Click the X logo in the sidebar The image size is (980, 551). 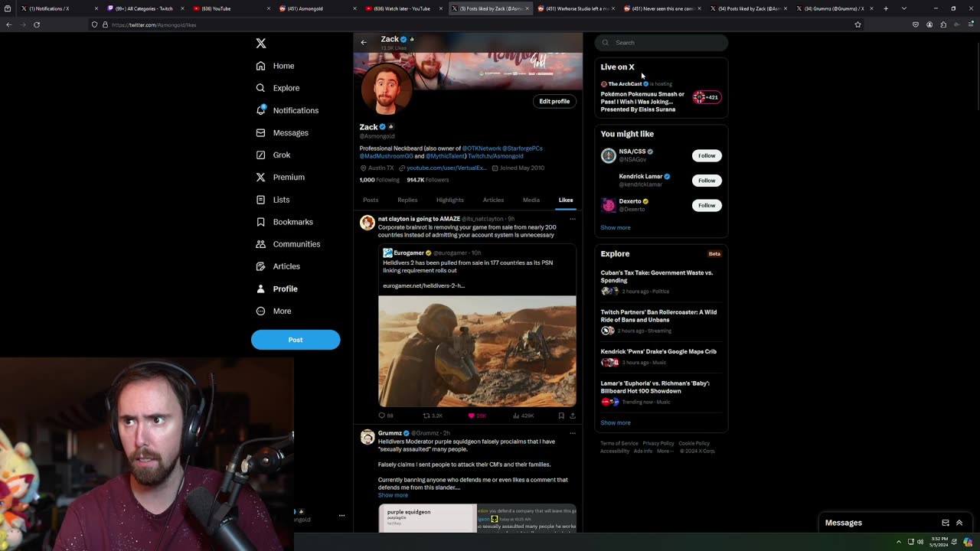[261, 44]
